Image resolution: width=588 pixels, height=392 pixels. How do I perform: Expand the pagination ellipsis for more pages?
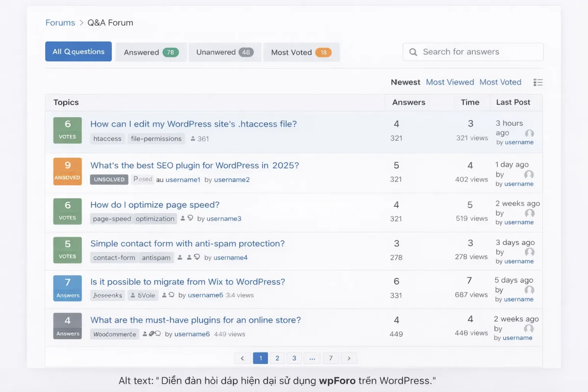click(312, 358)
